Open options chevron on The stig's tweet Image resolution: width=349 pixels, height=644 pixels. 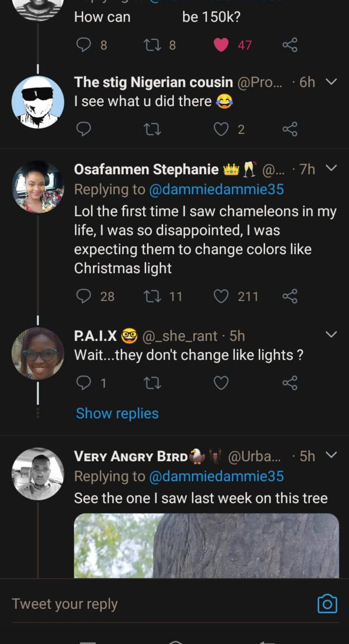tap(331, 82)
